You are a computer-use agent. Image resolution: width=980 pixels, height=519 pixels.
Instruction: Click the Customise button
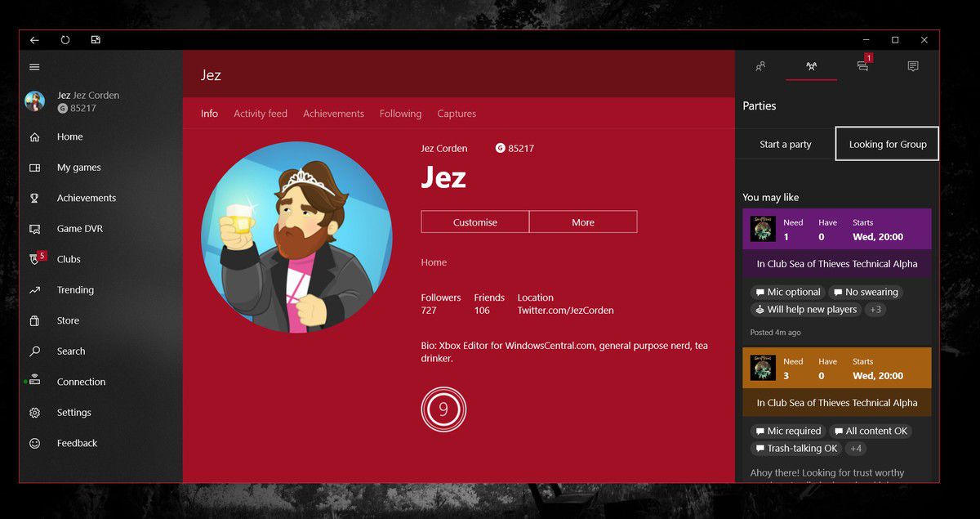pyautogui.click(x=475, y=222)
